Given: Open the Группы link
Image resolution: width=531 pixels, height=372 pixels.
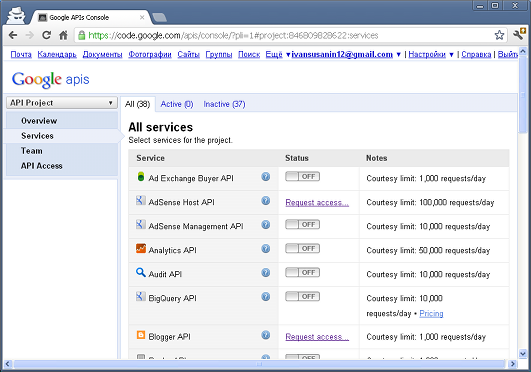Looking at the screenshot, I should point(219,54).
